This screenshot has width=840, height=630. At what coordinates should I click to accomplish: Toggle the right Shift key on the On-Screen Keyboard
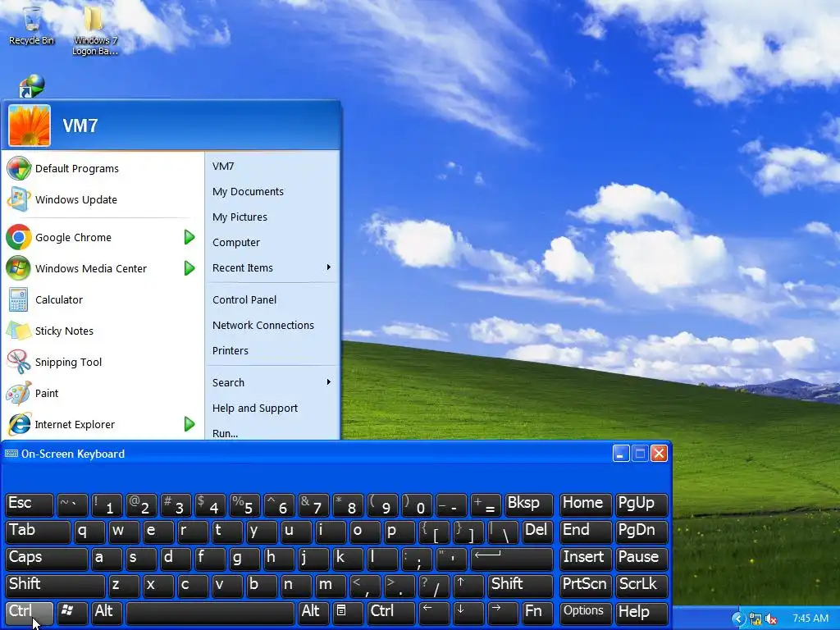(x=519, y=585)
